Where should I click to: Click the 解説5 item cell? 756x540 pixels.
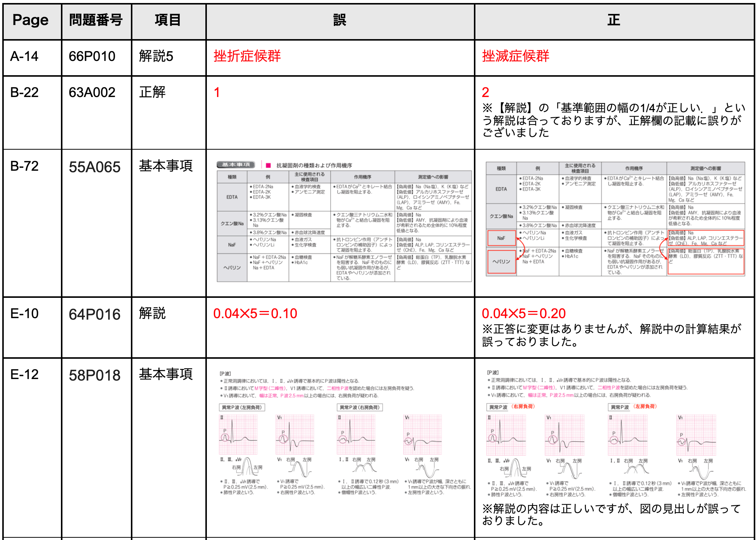(169, 58)
